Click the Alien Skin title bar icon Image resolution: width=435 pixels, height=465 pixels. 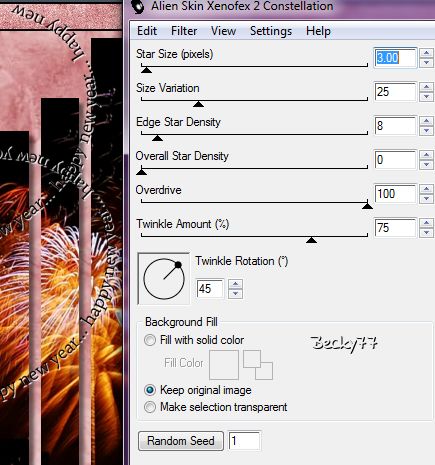pos(137,6)
